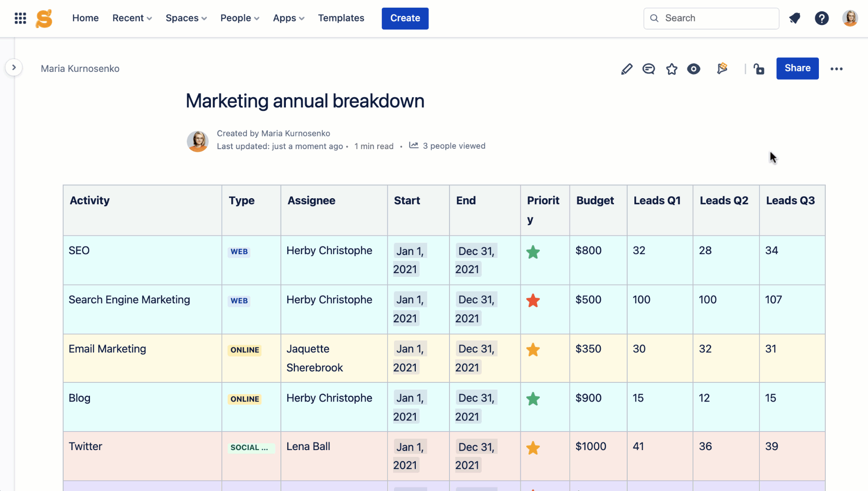Screen dimensions: 868x491
Task: Open the Apps dropdown menu
Action: click(x=289, y=18)
